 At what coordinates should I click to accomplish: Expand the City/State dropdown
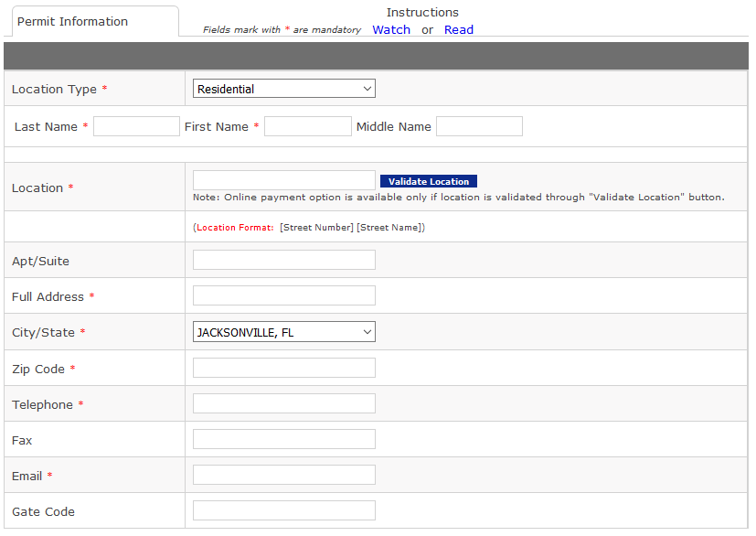(x=284, y=332)
